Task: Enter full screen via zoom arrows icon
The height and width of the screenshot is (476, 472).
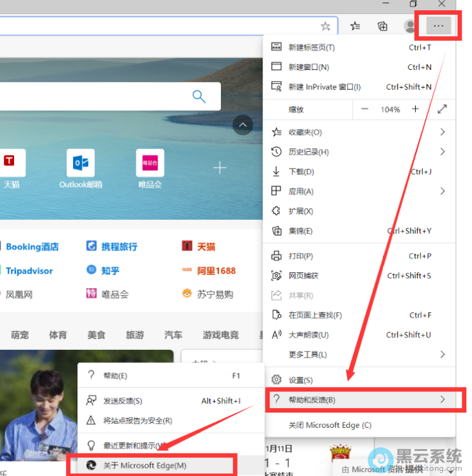Action: tap(442, 110)
